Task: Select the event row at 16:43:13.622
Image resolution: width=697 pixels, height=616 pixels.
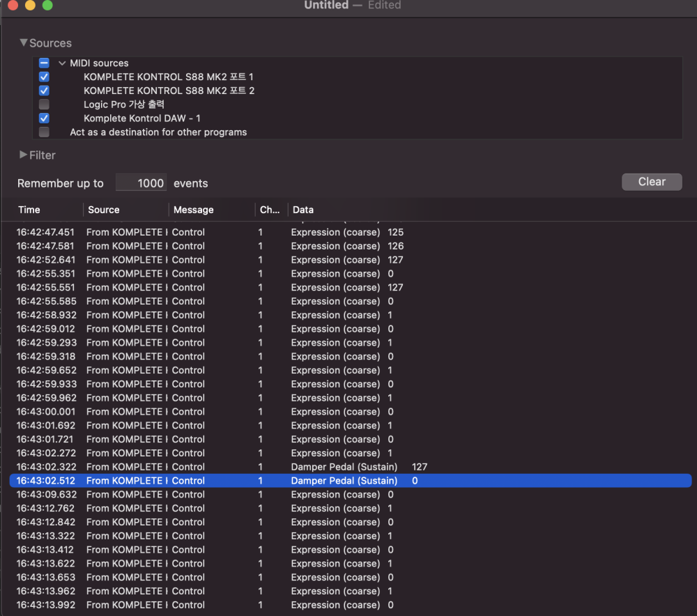Action: pos(351,563)
